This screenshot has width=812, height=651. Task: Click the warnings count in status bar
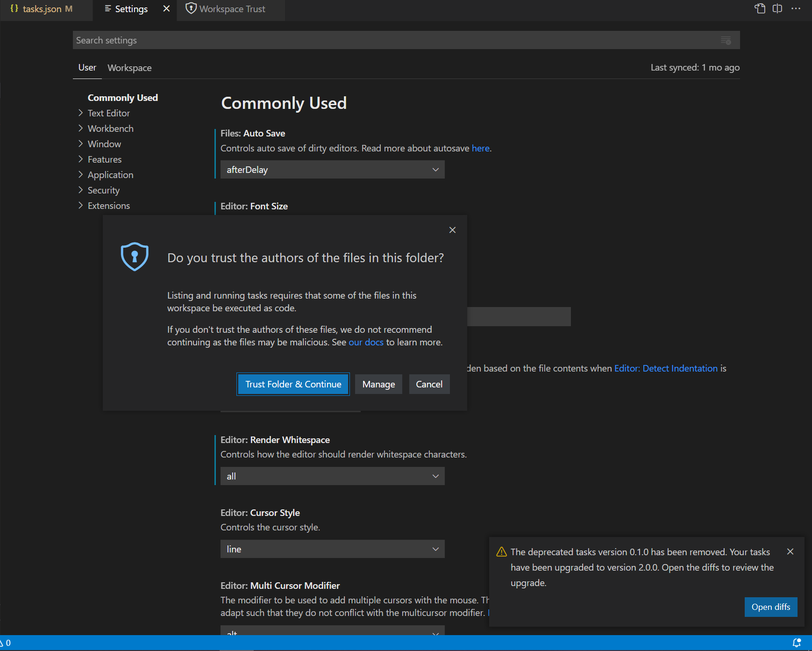coord(5,643)
